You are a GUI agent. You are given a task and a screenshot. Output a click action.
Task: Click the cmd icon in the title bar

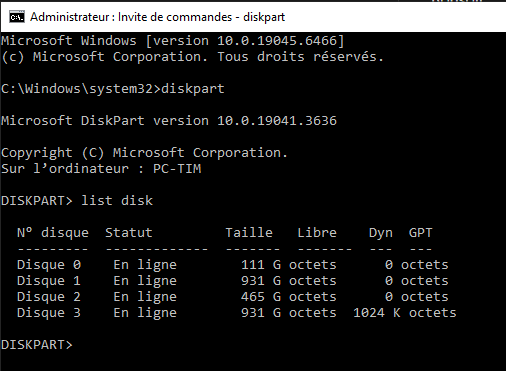(17, 17)
